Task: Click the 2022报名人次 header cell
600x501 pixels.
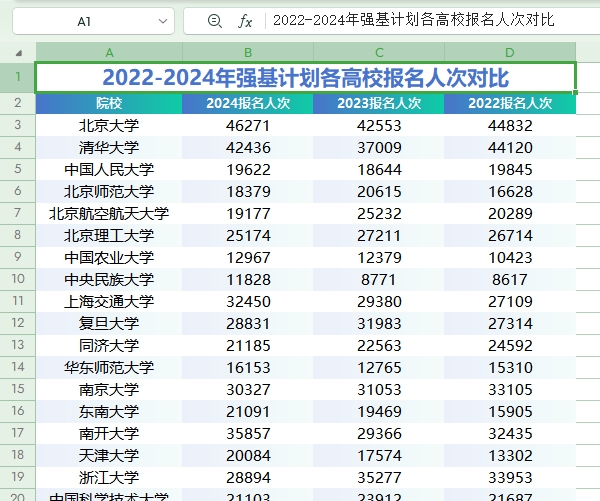Action: 510,103
